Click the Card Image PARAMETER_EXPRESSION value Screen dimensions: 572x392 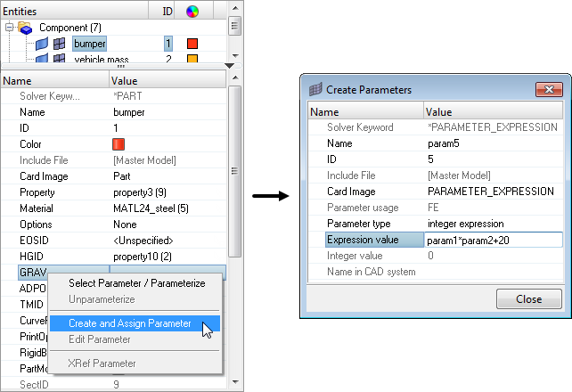493,192
